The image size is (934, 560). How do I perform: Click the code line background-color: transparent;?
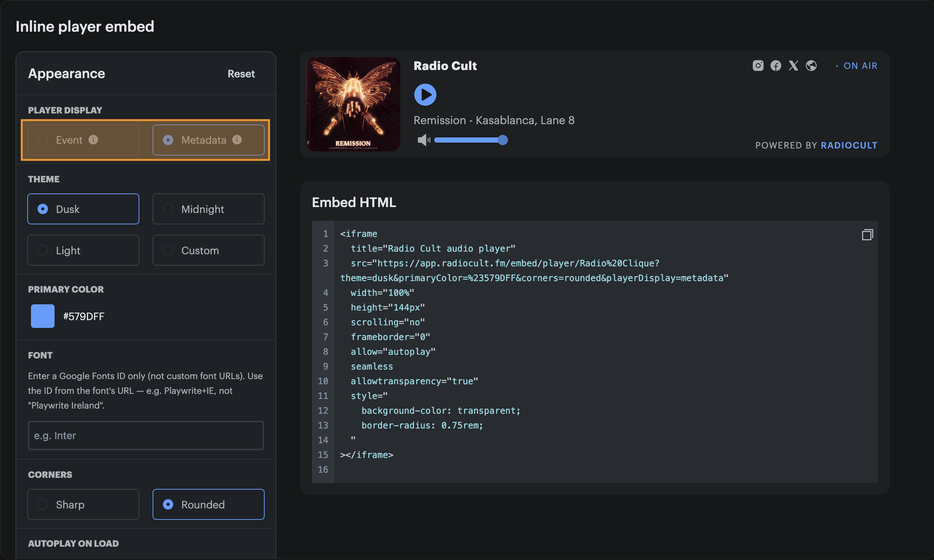tap(441, 410)
